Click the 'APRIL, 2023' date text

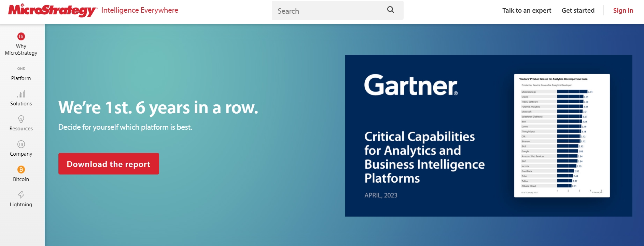pos(381,195)
